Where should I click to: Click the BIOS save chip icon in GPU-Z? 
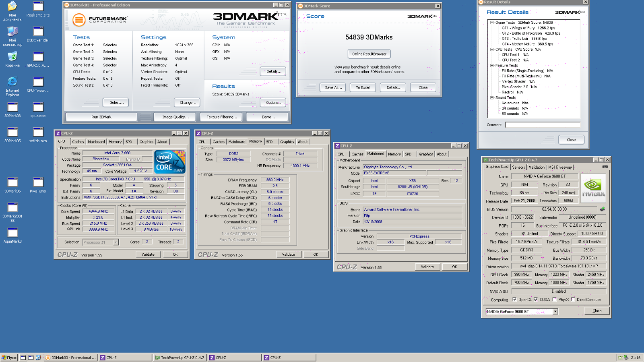(602, 209)
